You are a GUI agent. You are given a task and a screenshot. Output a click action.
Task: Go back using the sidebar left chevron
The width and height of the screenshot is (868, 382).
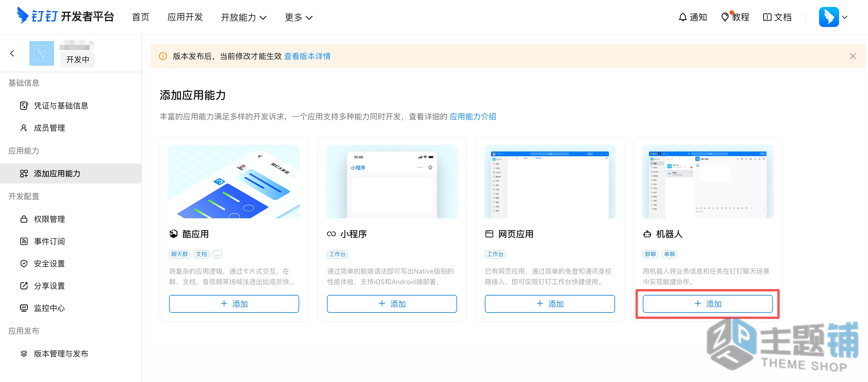(12, 53)
